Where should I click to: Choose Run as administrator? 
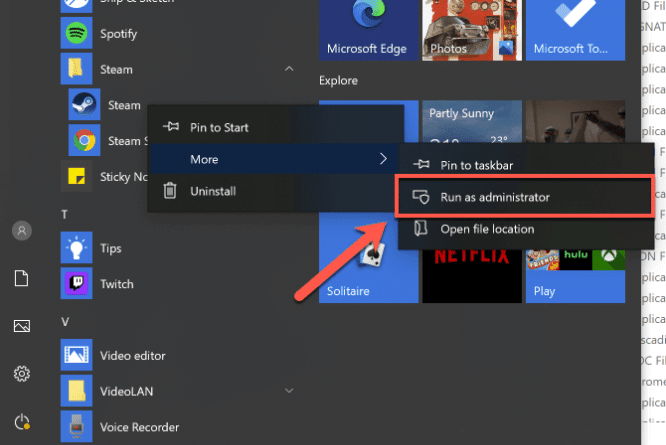[x=525, y=197]
